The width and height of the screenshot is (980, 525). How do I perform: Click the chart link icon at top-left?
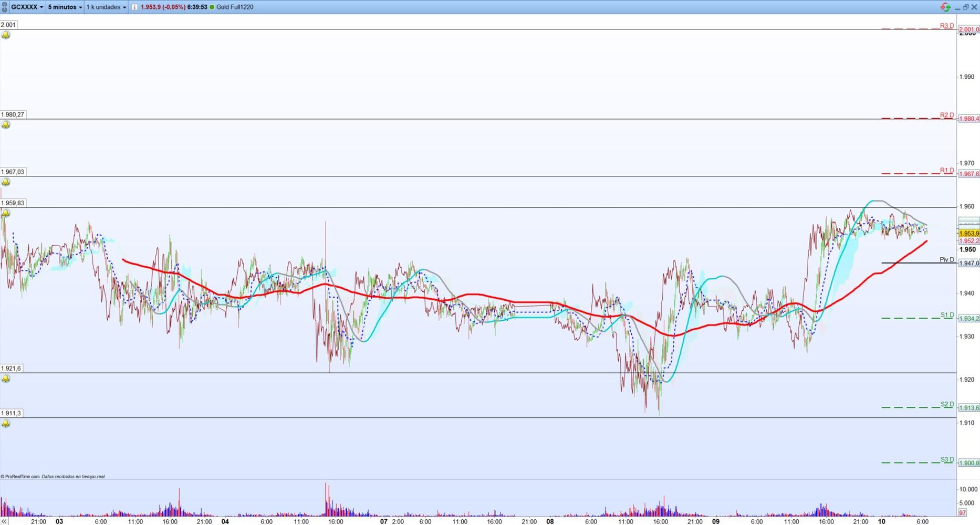click(x=5, y=7)
